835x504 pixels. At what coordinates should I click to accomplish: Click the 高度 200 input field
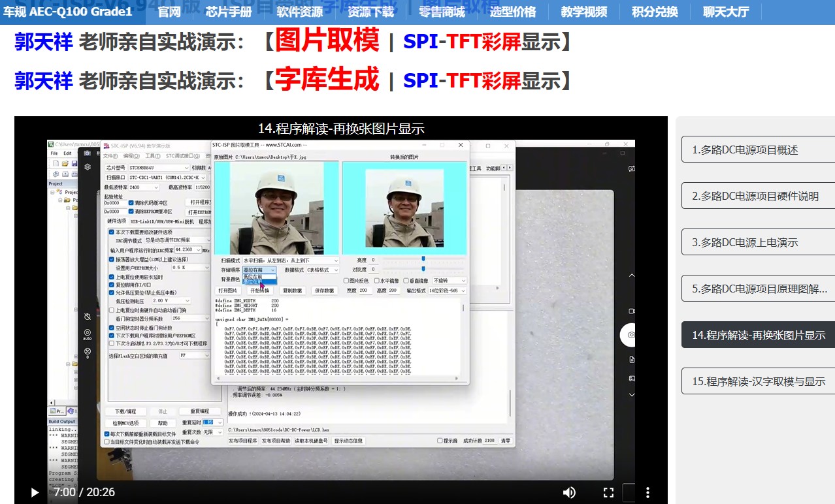(393, 290)
